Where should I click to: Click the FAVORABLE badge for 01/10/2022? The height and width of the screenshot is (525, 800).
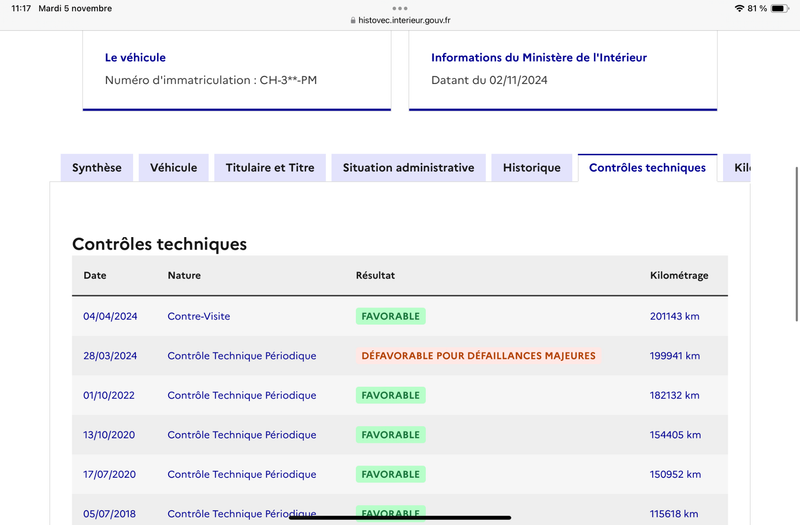point(391,395)
